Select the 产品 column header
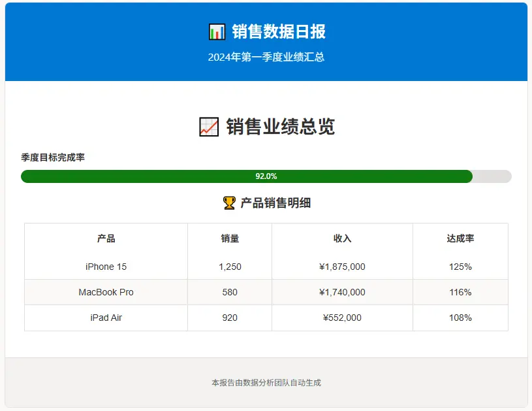 [x=106, y=238]
